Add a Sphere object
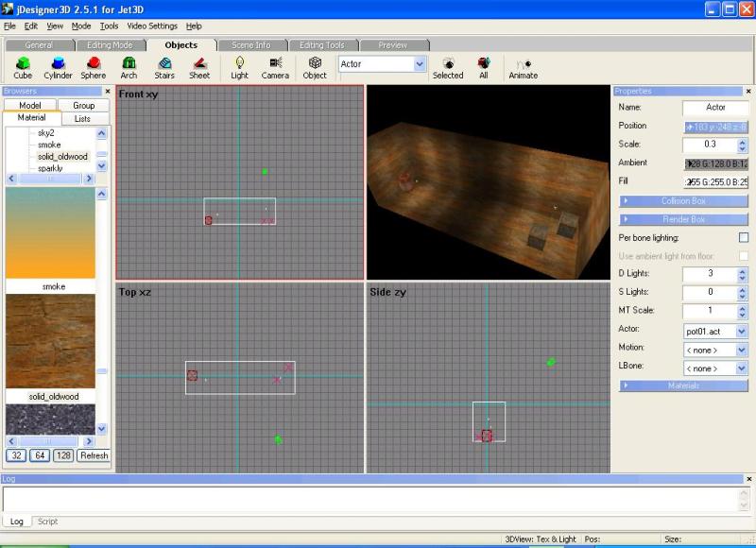The height and width of the screenshot is (548, 756). pyautogui.click(x=94, y=67)
